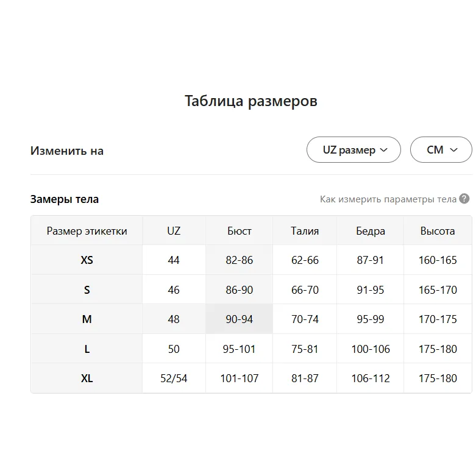Click the 82-86 bust cell for XS
This screenshot has height=476, width=476.
click(x=239, y=260)
